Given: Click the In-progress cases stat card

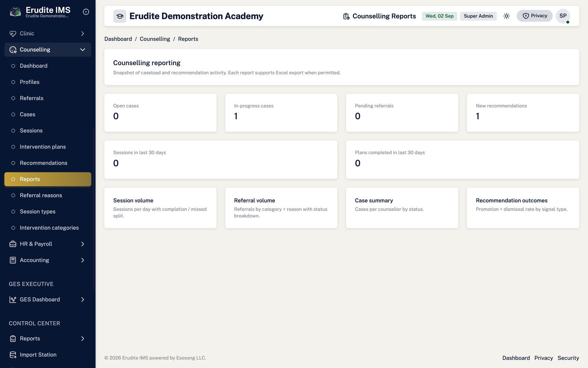Looking at the screenshot, I should 281,113.
